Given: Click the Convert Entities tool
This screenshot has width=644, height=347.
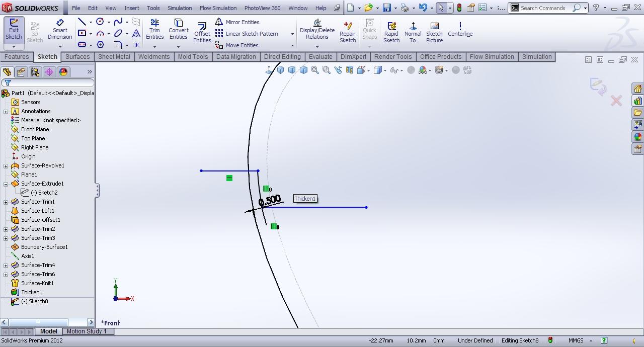Looking at the screenshot, I should (178, 30).
